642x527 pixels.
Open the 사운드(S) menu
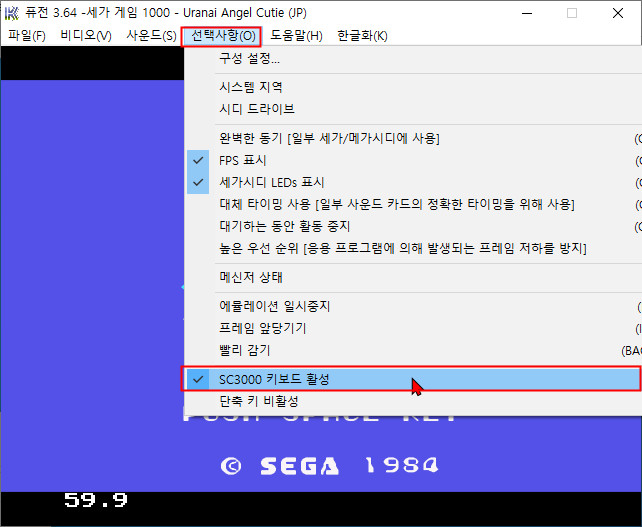(x=151, y=36)
